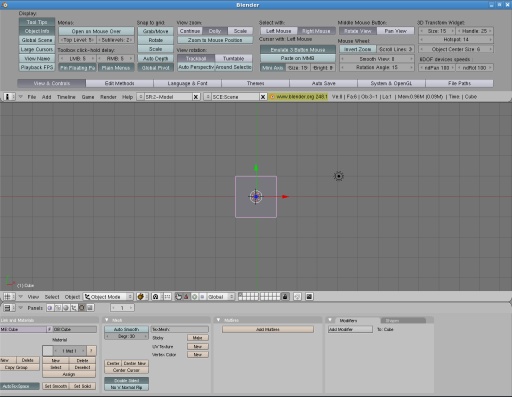Screen dimensions: 512x397
Task: Switch to Script panel context icon
Action: pyautogui.click(x=58, y=308)
